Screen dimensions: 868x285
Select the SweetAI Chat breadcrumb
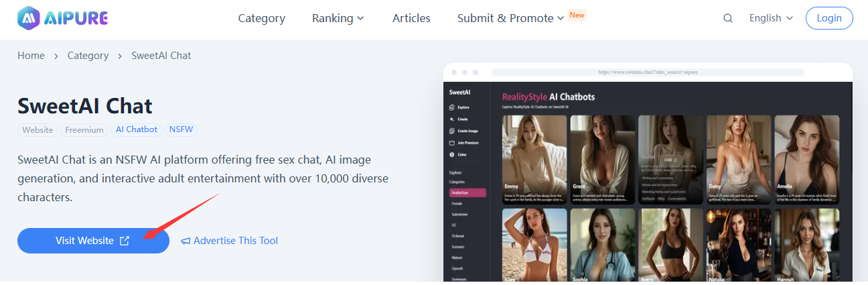point(161,56)
